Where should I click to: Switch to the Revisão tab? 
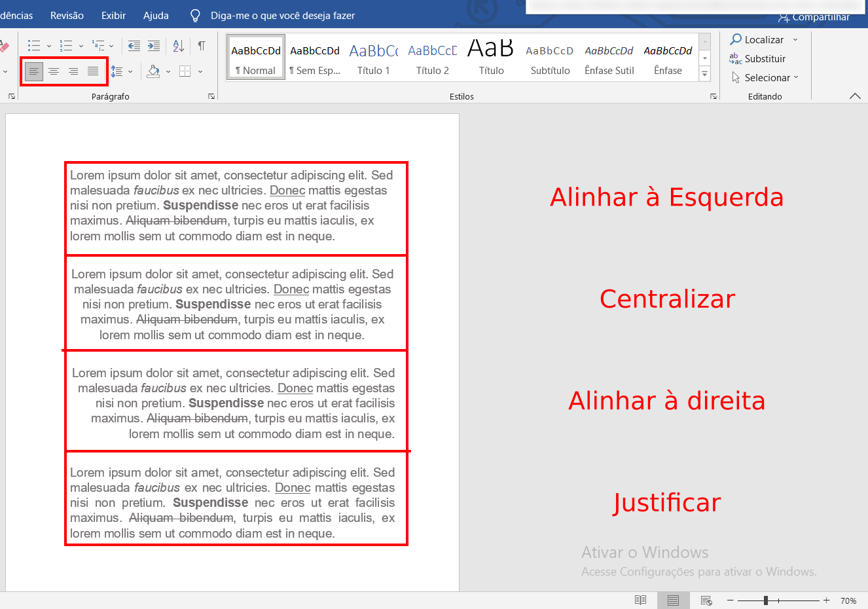point(66,14)
